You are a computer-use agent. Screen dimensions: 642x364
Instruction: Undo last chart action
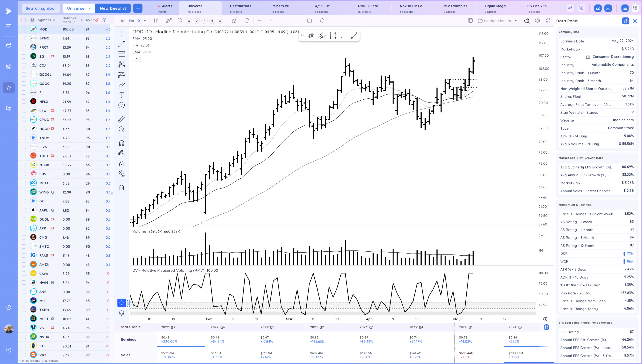tap(260, 21)
